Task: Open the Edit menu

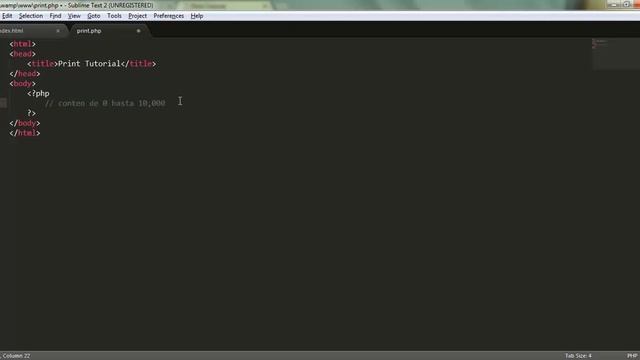Action: coord(7,16)
